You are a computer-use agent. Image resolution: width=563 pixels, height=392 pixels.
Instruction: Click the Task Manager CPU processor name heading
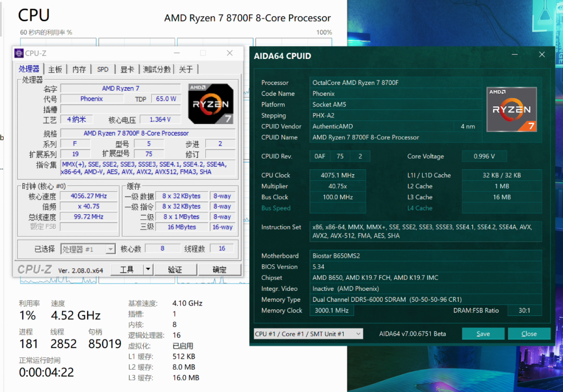[x=248, y=18]
